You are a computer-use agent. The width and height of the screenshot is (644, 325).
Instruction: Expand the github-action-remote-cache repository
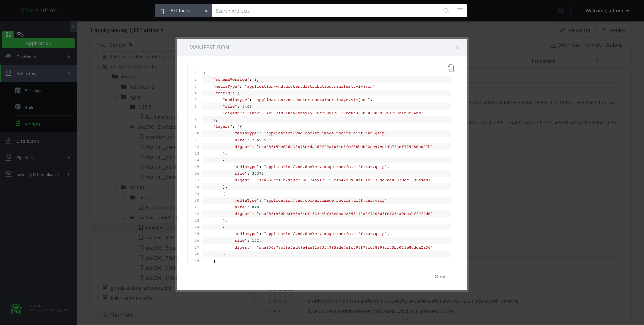tap(98, 288)
